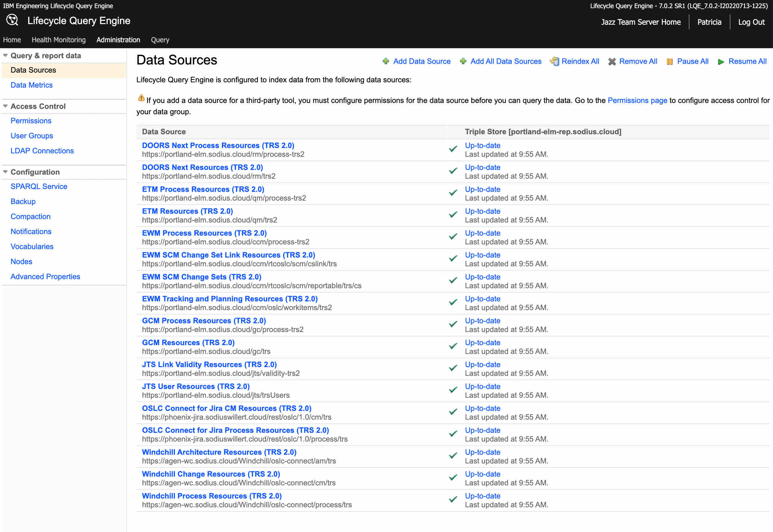The height and width of the screenshot is (532, 773).
Task: Click the green check for Windchill Change Resources
Action: 453,478
